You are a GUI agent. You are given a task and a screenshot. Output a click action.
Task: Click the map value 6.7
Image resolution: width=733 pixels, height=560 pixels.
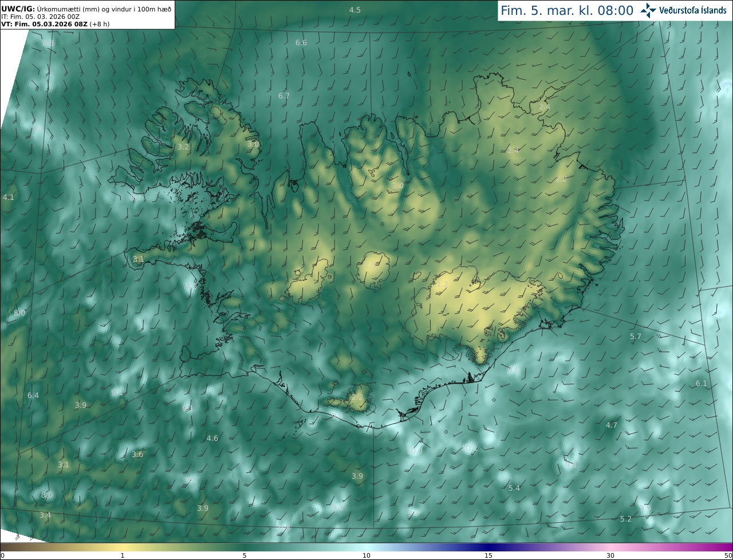pyautogui.click(x=284, y=96)
